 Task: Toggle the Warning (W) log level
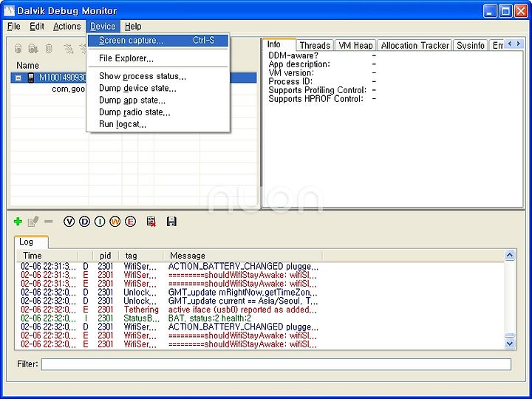[115, 222]
